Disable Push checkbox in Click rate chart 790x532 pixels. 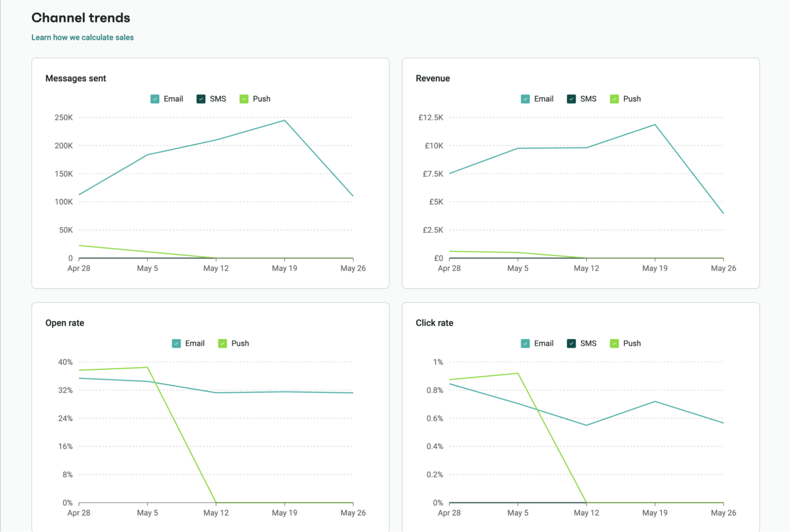[614, 344]
